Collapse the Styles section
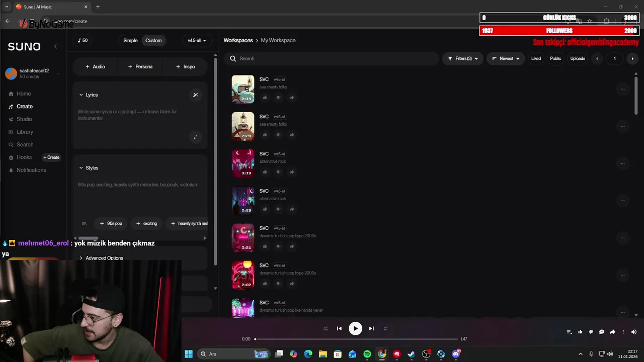644x362 pixels. click(89, 168)
